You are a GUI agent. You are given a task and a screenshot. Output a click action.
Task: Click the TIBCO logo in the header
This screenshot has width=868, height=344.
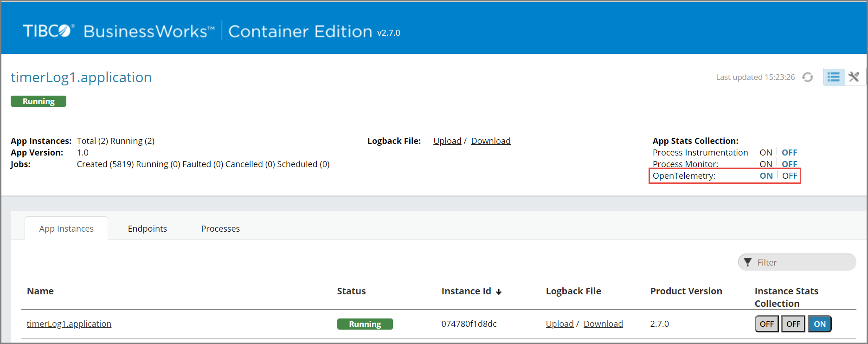coord(49,31)
